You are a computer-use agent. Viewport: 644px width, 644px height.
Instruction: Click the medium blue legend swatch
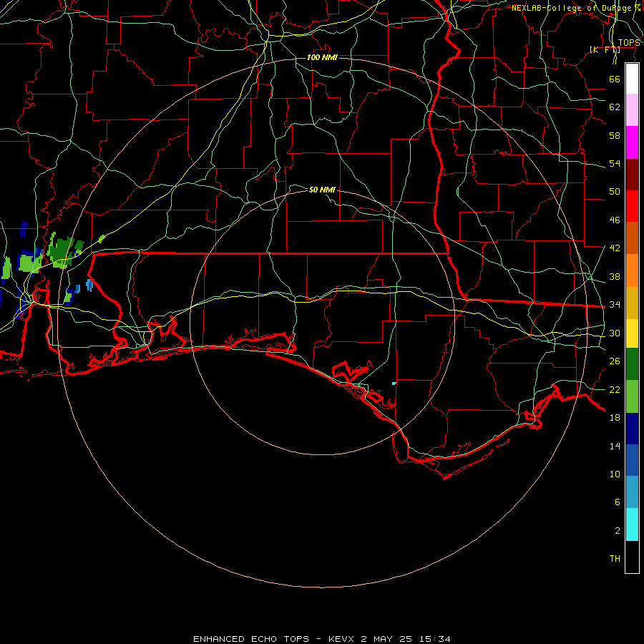[632, 460]
